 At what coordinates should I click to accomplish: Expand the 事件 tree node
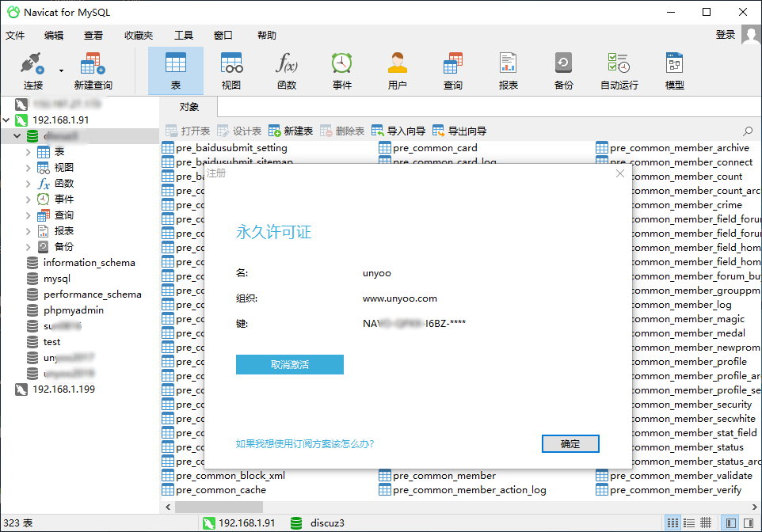pos(28,199)
